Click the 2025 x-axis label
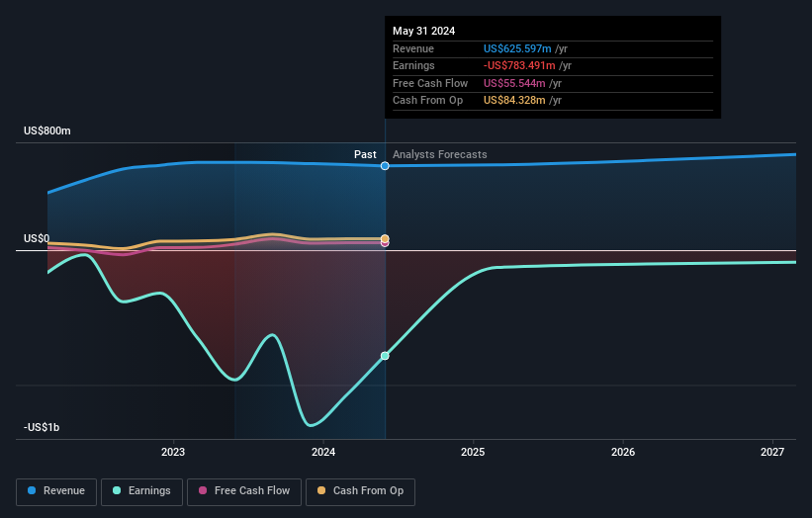The height and width of the screenshot is (518, 812). [473, 452]
